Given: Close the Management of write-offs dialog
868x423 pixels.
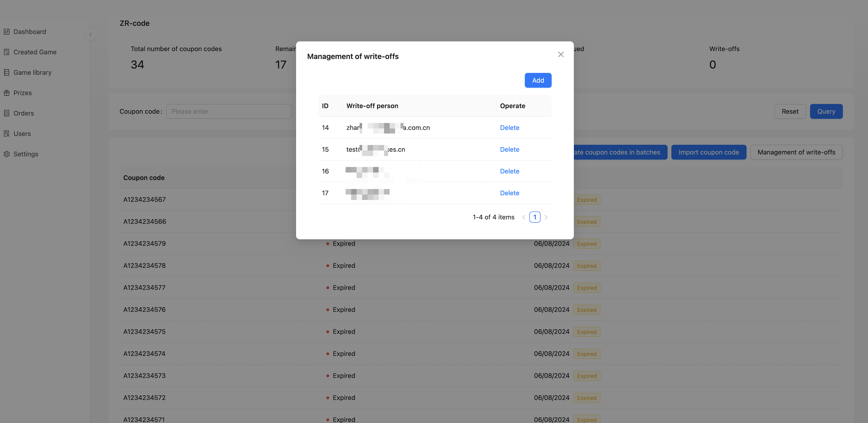Looking at the screenshot, I should coord(561,54).
